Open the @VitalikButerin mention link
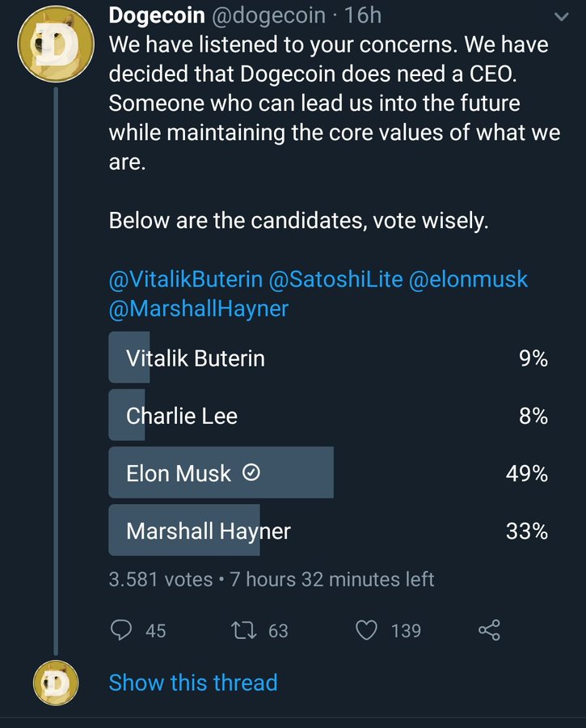Screen dimensions: 586x728 click(x=186, y=280)
